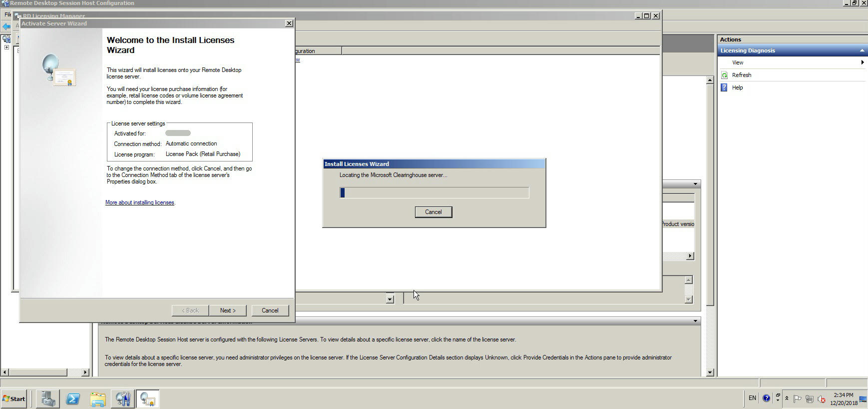
Task: Click the network status tray icon
Action: 809,398
